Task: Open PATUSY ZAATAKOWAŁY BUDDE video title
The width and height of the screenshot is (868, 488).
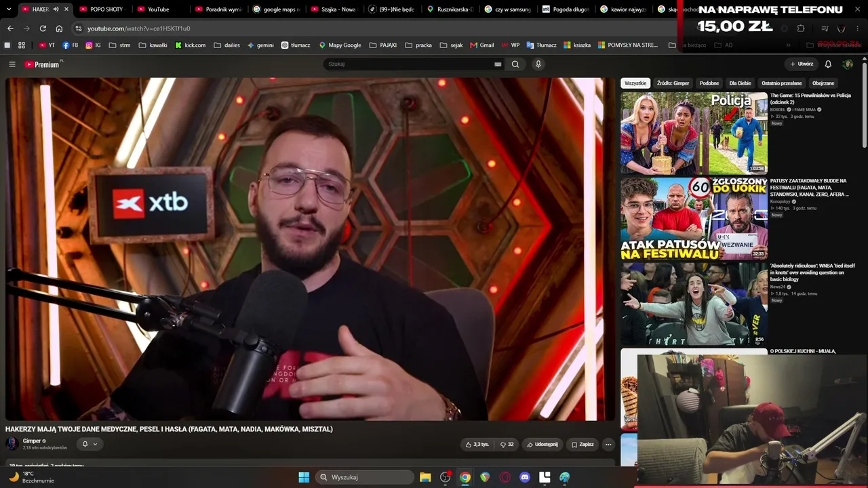Action: coord(810,188)
